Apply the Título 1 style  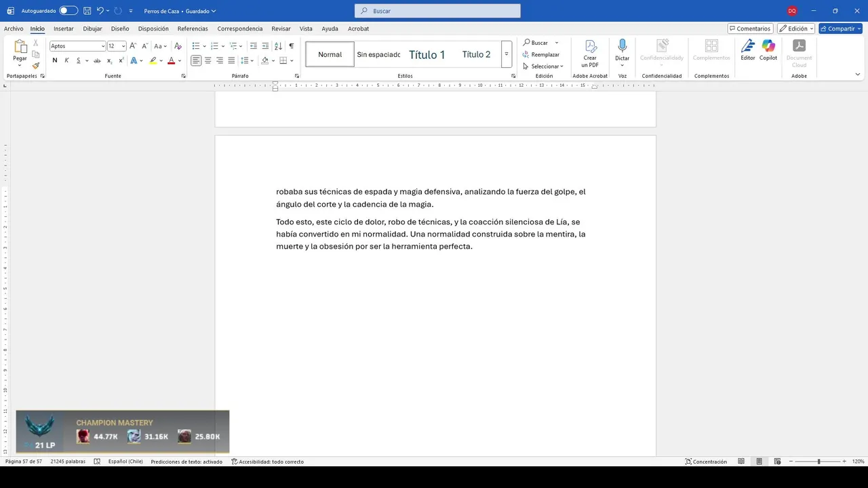click(x=427, y=54)
